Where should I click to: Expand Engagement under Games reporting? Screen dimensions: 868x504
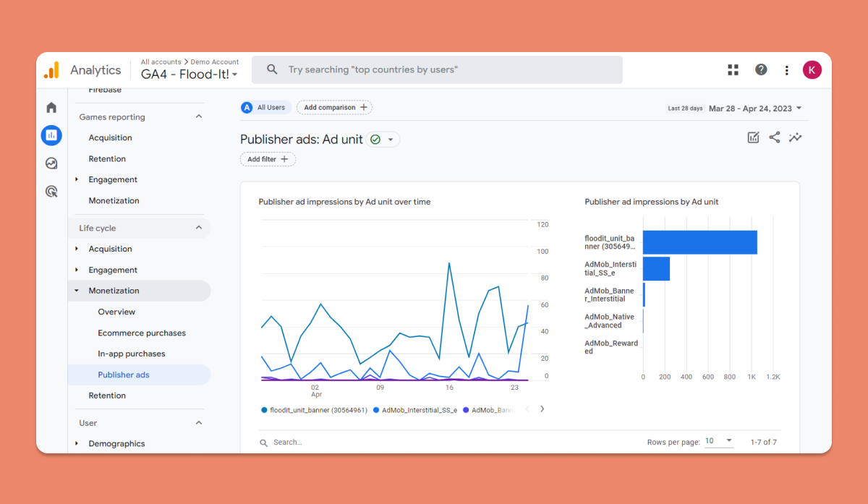coord(77,179)
